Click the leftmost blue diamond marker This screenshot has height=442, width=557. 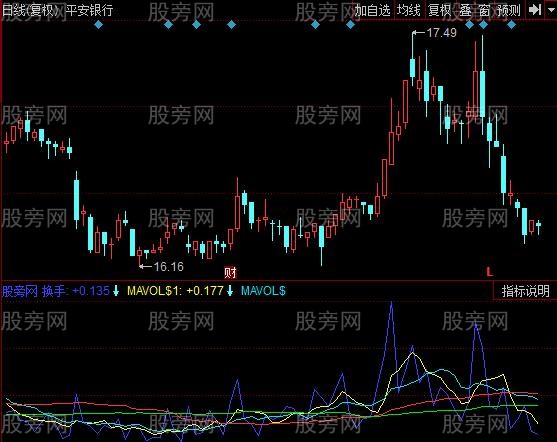pyautogui.click(x=98, y=25)
